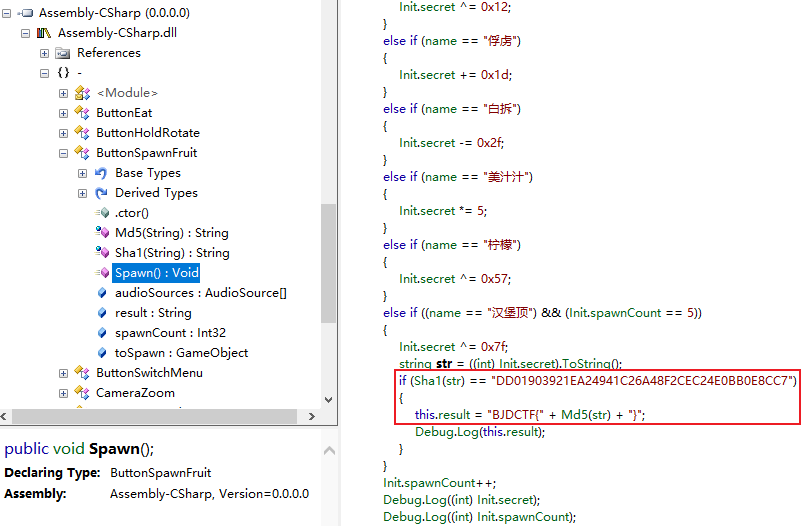This screenshot has width=806, height=526.
Task: Expand the CameraZoom class node
Action: pos(63,393)
